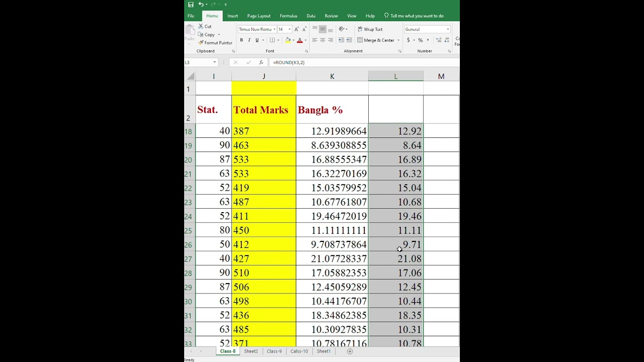Expand the Borders options arrow
644x362 pixels.
coord(278,40)
